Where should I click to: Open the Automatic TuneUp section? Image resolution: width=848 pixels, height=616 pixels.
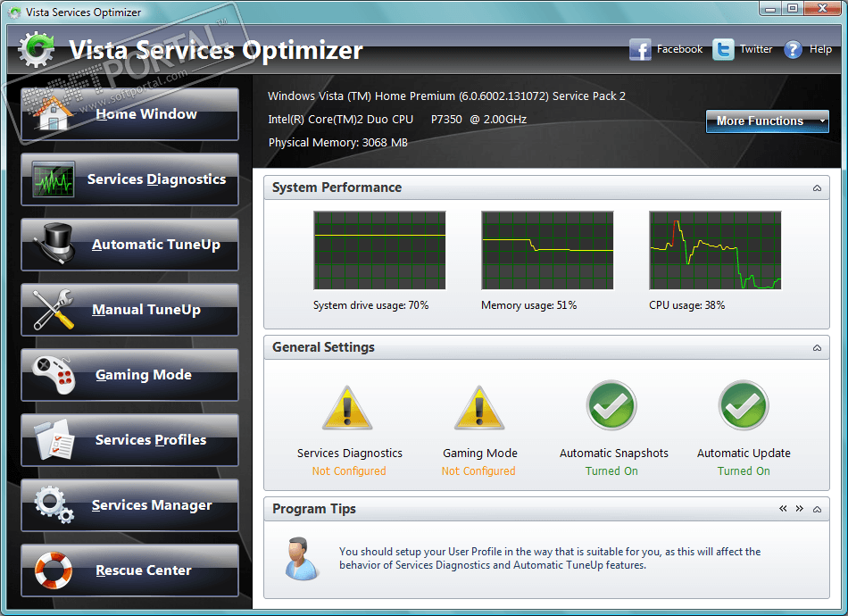pos(129,245)
